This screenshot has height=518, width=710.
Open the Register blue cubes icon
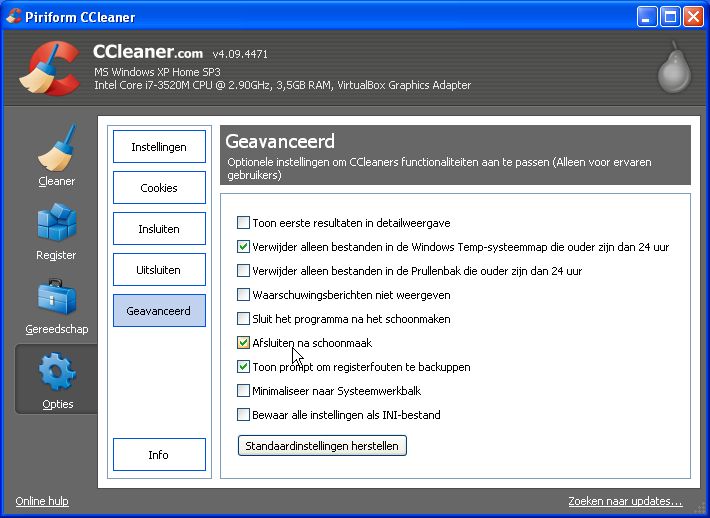click(x=56, y=225)
